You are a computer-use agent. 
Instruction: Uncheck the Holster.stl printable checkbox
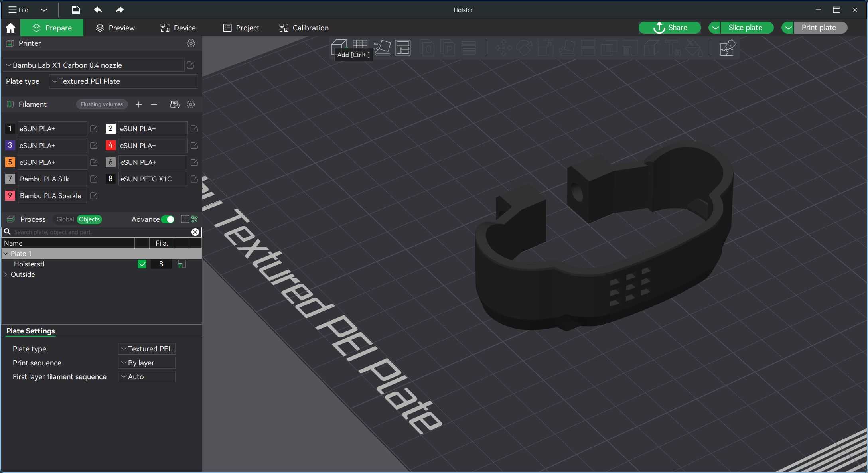point(142,264)
